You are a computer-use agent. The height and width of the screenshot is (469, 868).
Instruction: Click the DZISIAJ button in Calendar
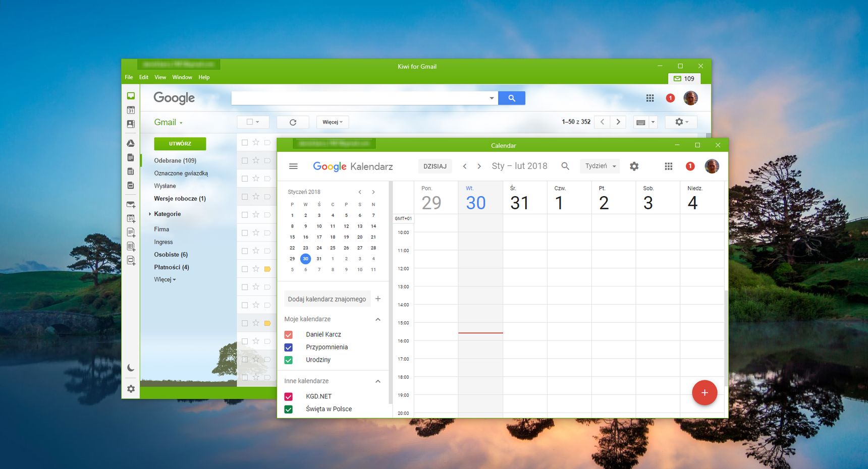(x=435, y=166)
